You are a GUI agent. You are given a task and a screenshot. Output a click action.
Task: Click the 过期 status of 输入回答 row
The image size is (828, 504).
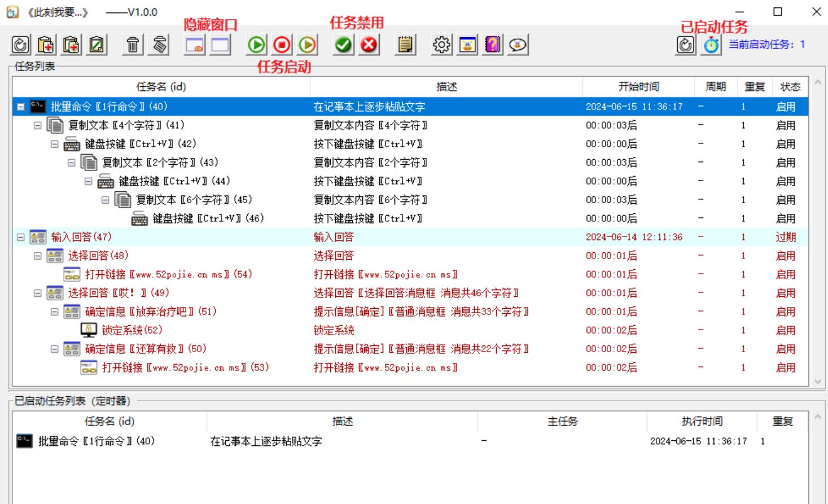click(786, 237)
